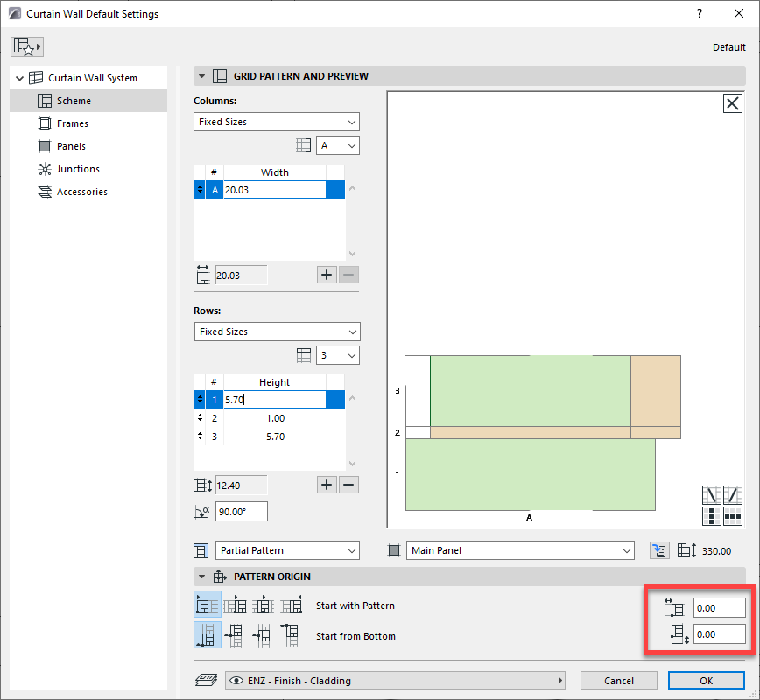
Task: Click the light green upper panel in preview
Action: 531,391
